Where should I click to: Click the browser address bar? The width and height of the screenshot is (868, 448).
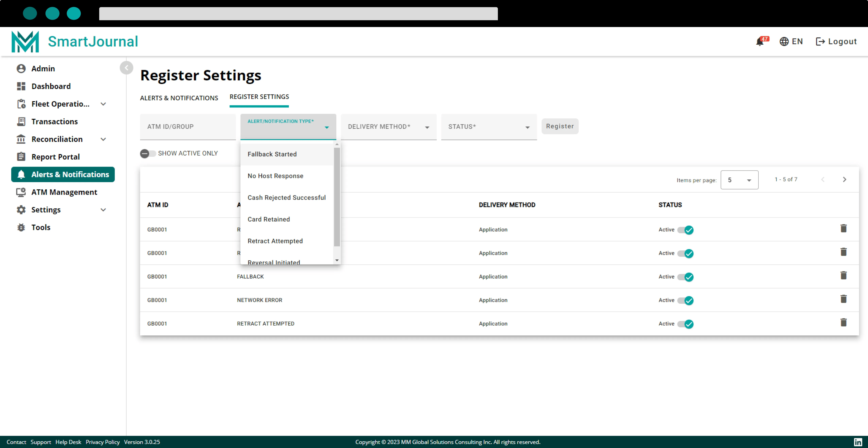pos(298,13)
